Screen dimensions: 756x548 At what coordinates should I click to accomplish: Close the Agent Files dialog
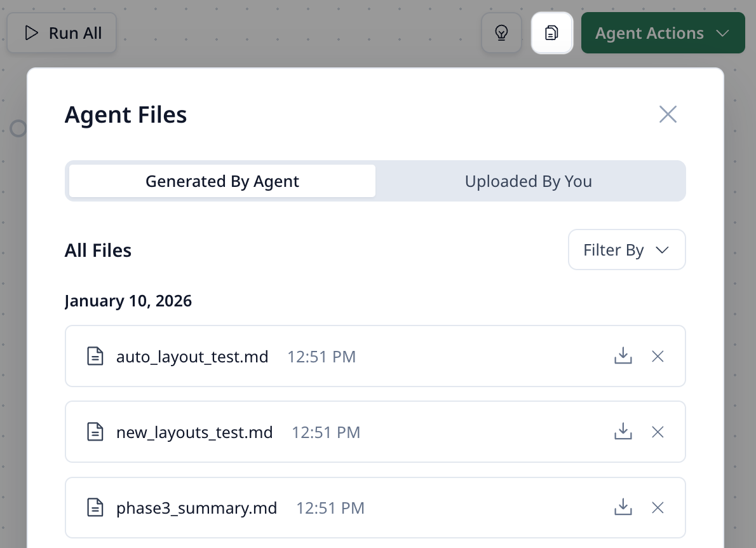coord(668,114)
